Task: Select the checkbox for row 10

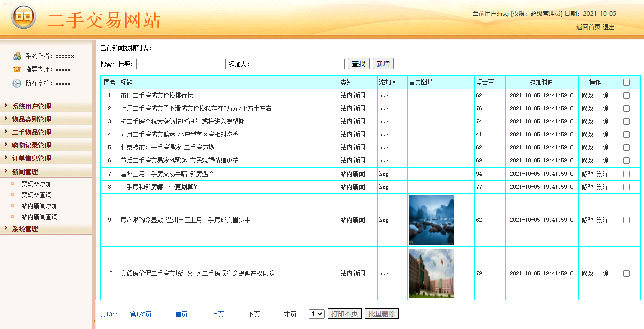Action: pyautogui.click(x=626, y=273)
